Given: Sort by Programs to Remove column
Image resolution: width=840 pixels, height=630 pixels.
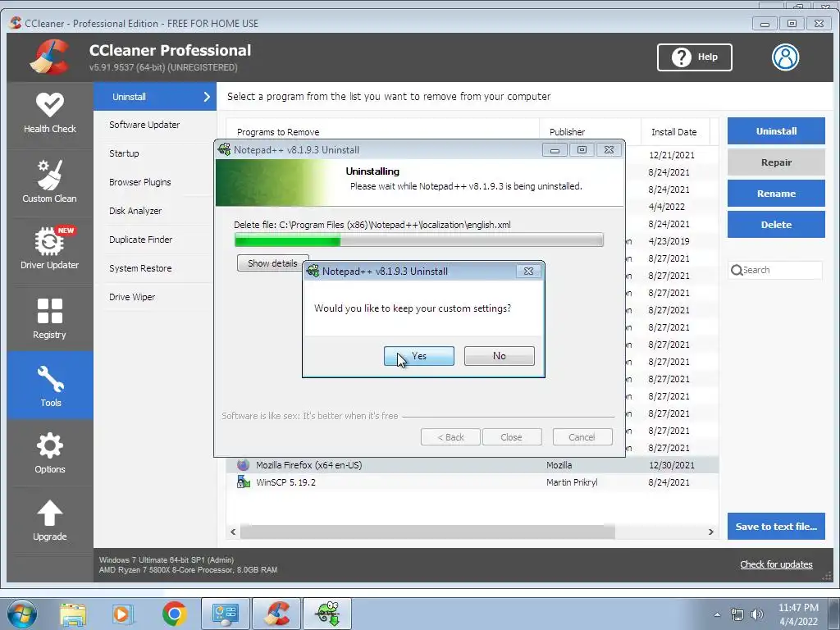Looking at the screenshot, I should pyautogui.click(x=382, y=132).
